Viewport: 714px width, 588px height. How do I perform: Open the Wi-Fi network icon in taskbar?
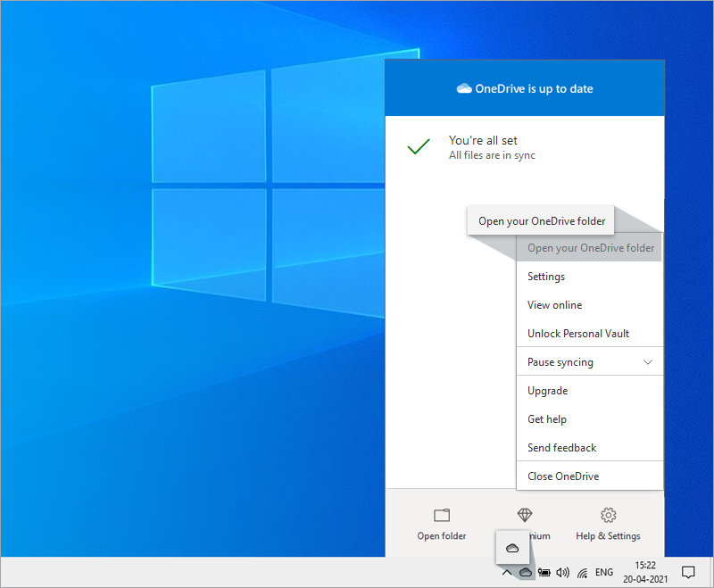click(583, 573)
